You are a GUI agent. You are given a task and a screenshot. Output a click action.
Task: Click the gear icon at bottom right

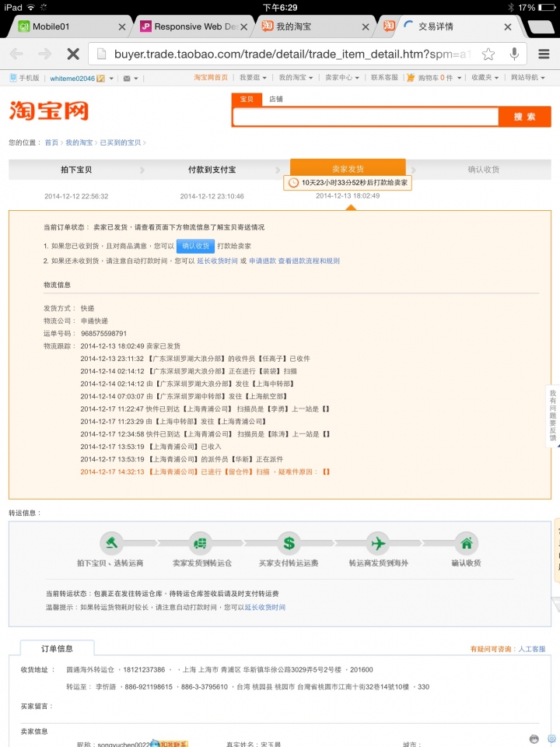coord(551,739)
